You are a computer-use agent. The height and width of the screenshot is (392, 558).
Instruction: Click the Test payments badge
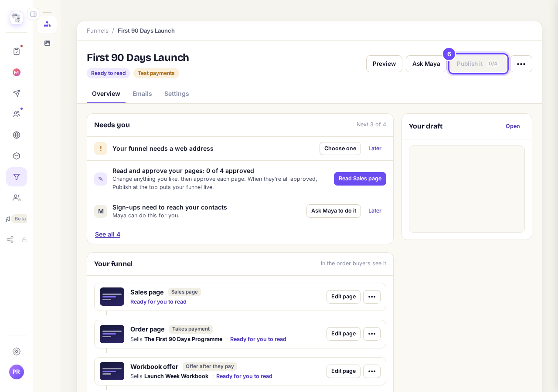click(x=156, y=73)
